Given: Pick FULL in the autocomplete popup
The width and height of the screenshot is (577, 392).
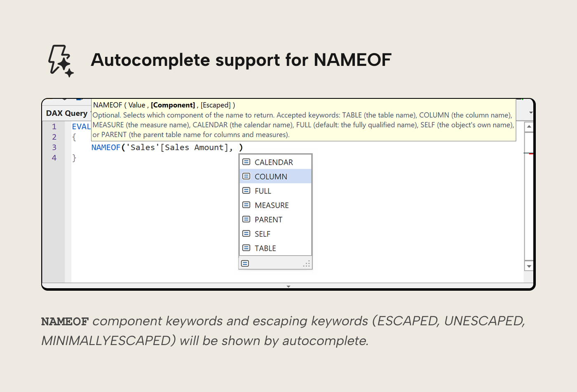Looking at the screenshot, I should tap(275, 191).
